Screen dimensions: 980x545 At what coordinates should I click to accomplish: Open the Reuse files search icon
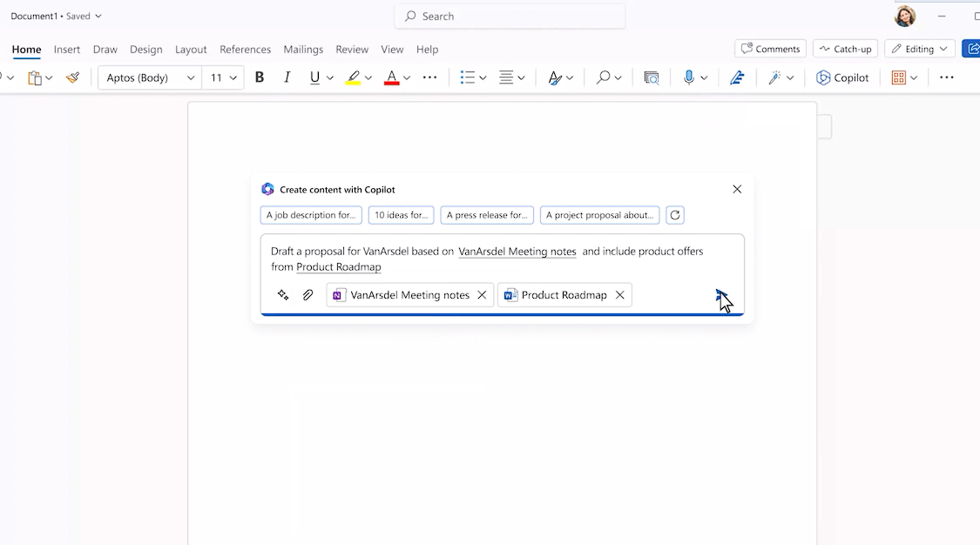pyautogui.click(x=652, y=78)
